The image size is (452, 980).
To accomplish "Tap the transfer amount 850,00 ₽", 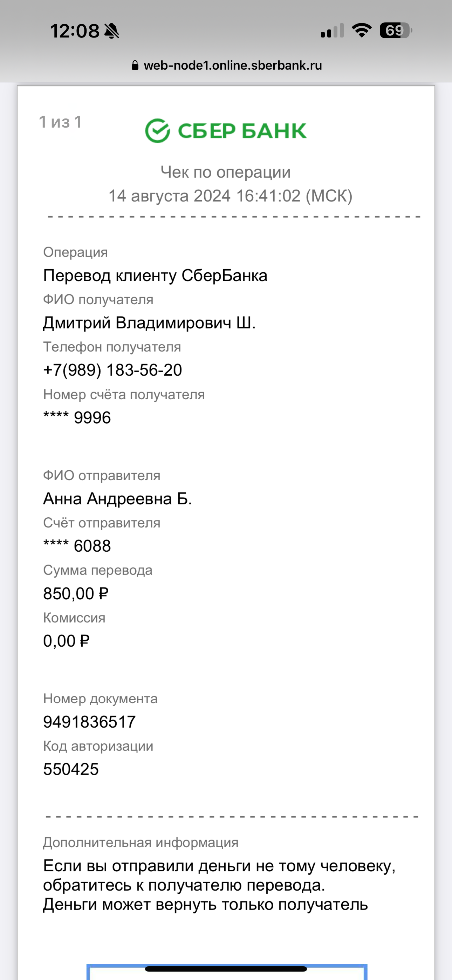I will 76,593.
